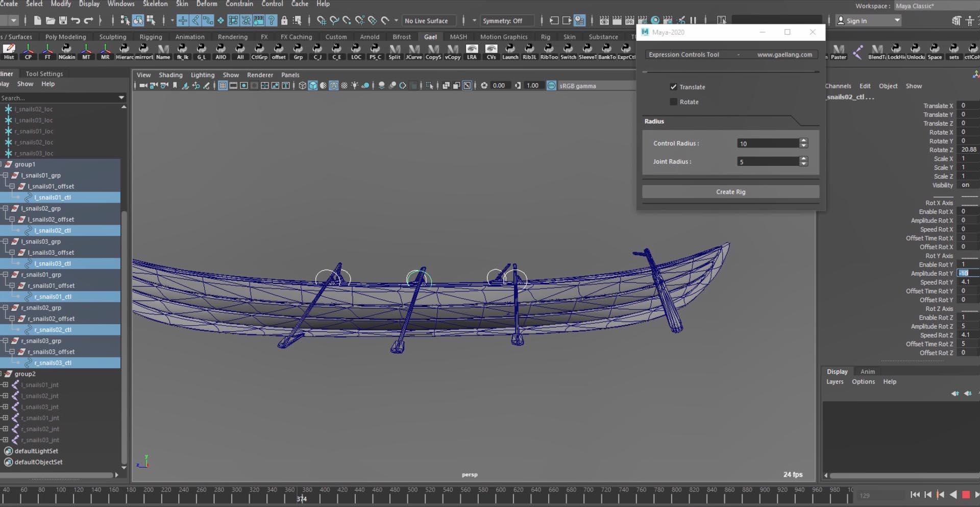Expand the l_snails01_jnt tree node
Viewport: 980px width, 507px height.
(x=6, y=385)
